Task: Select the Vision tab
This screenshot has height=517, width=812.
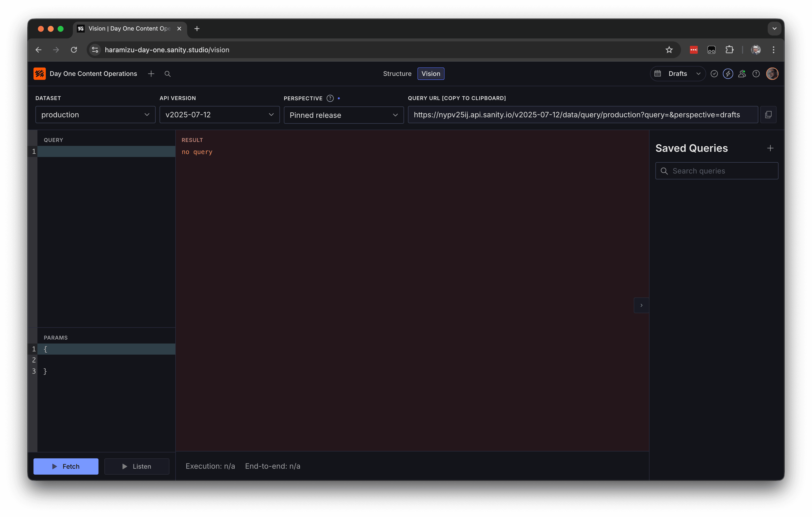Action: 431,74
